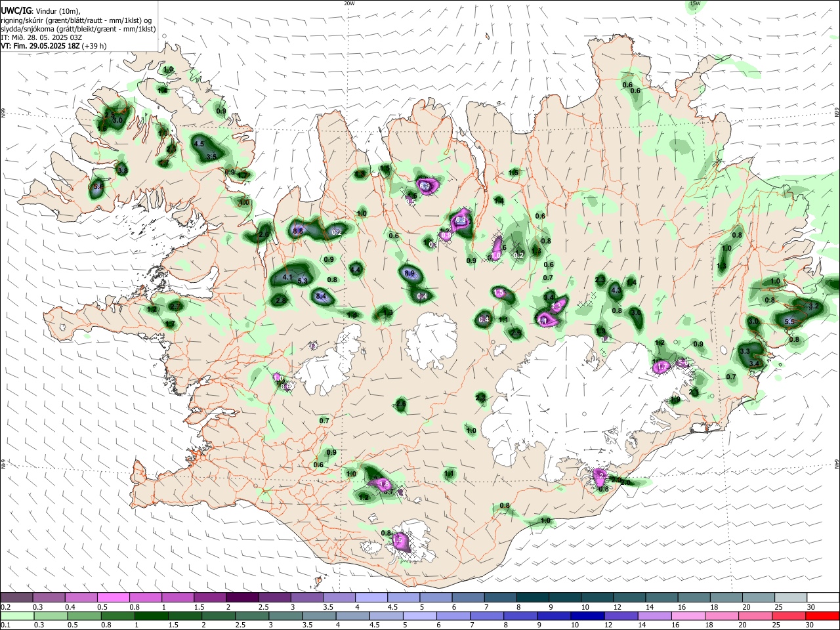Select the upper legend row 3 swatch
The width and height of the screenshot is (840, 630).
[306, 598]
